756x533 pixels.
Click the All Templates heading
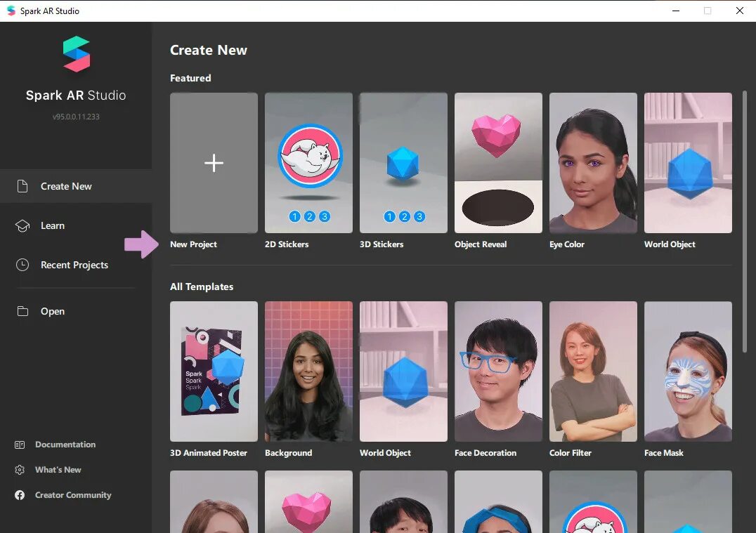(202, 287)
